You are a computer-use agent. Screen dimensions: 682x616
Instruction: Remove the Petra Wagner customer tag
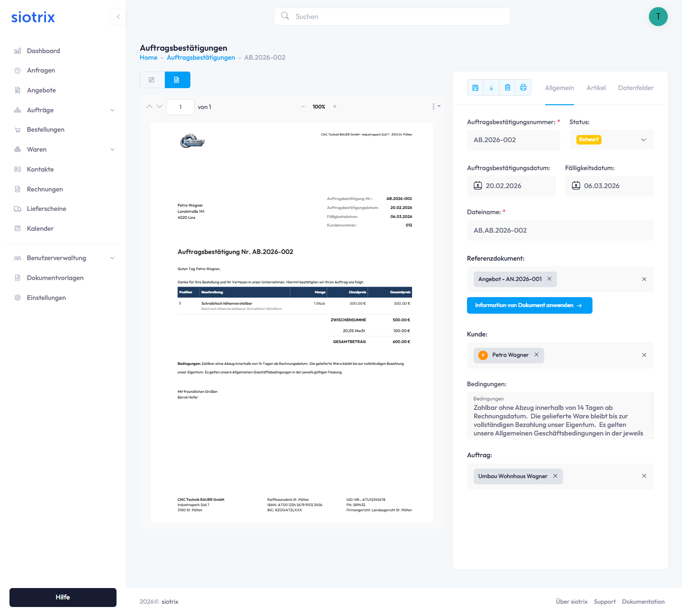537,355
